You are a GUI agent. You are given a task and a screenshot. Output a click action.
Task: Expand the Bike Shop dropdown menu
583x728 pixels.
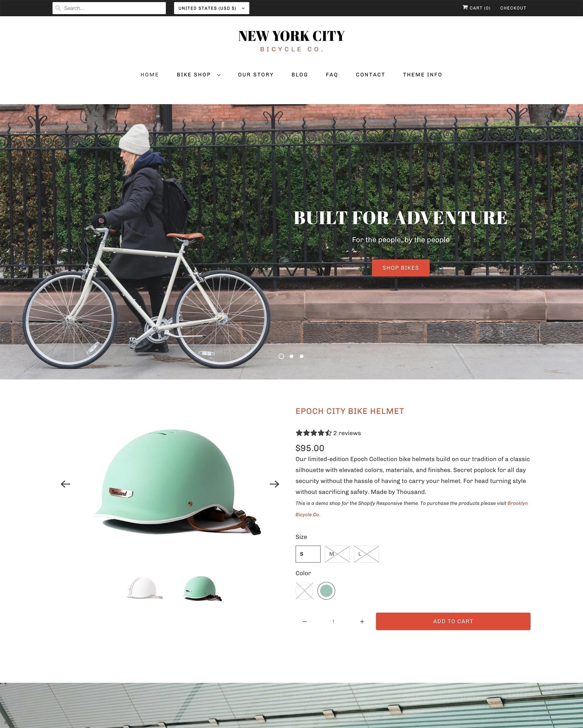point(198,74)
